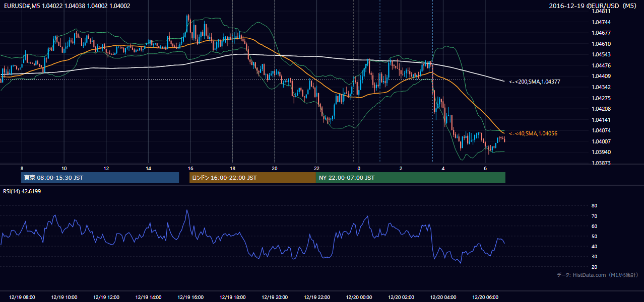Click the 1.04677 price axis value
The width and height of the screenshot is (644, 302).
602,33
